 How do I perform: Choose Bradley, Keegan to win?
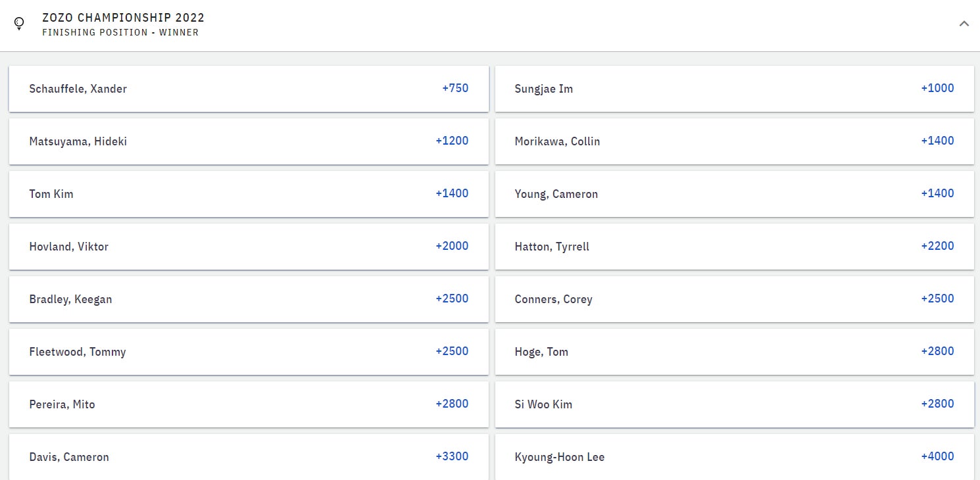point(249,299)
